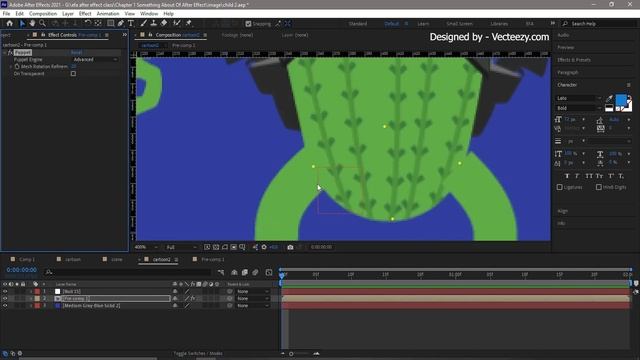The width and height of the screenshot is (640, 360).
Task: Toggle the On Transparent checkbox
Action: [73, 74]
